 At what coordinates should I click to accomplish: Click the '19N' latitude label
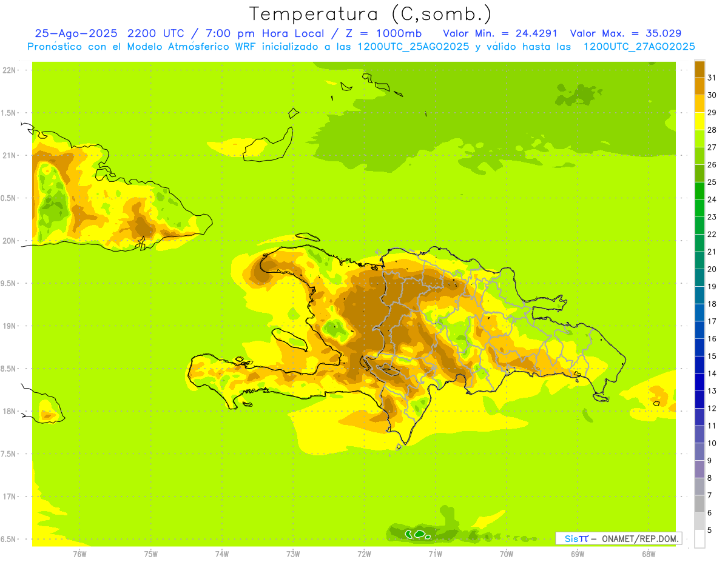point(8,326)
